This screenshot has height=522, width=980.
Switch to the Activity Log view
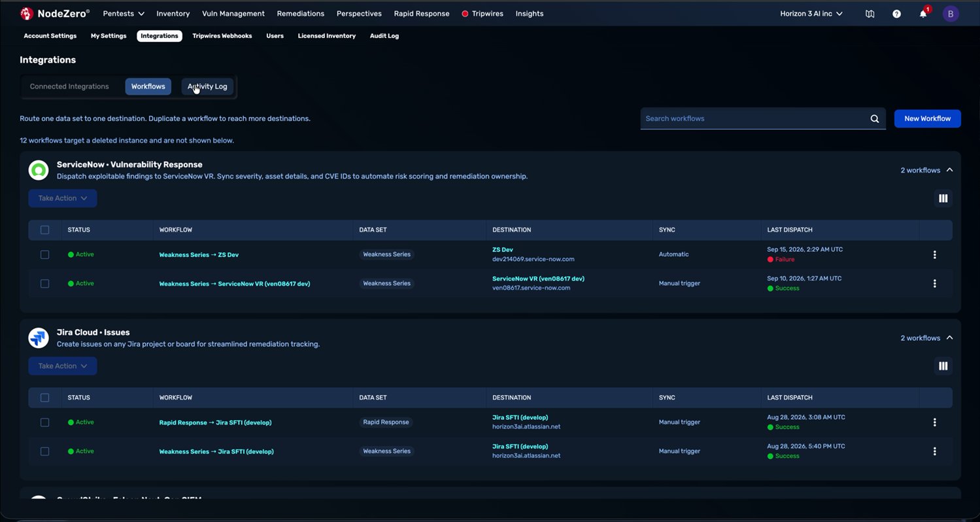[x=207, y=86]
